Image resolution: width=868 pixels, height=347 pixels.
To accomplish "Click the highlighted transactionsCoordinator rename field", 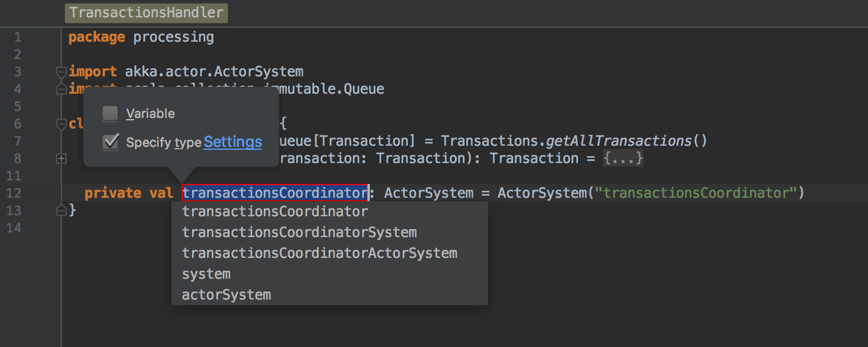I will click(275, 193).
